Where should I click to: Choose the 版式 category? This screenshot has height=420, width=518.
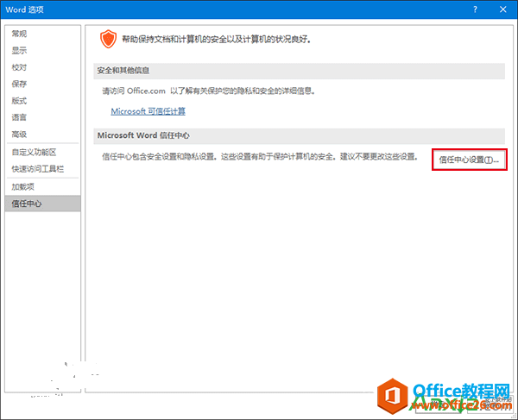click(42, 101)
